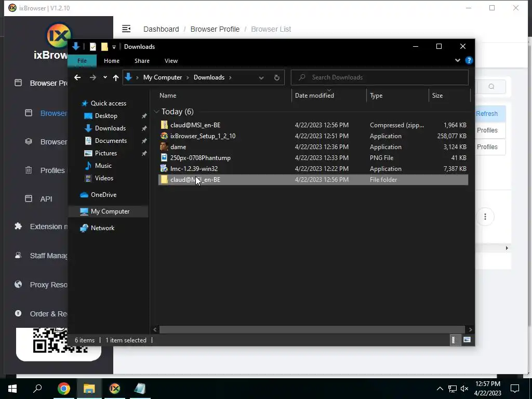532x399 pixels.
Task: Switch to large icons view icon
Action: tap(467, 340)
